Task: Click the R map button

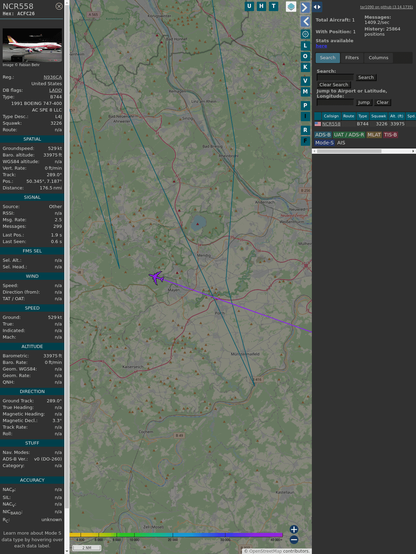Action: point(305,130)
